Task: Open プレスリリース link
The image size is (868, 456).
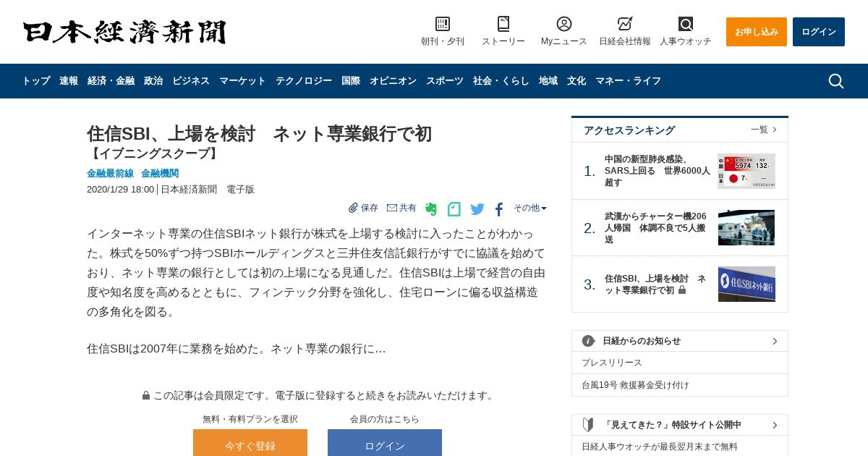Action: pyautogui.click(x=612, y=363)
